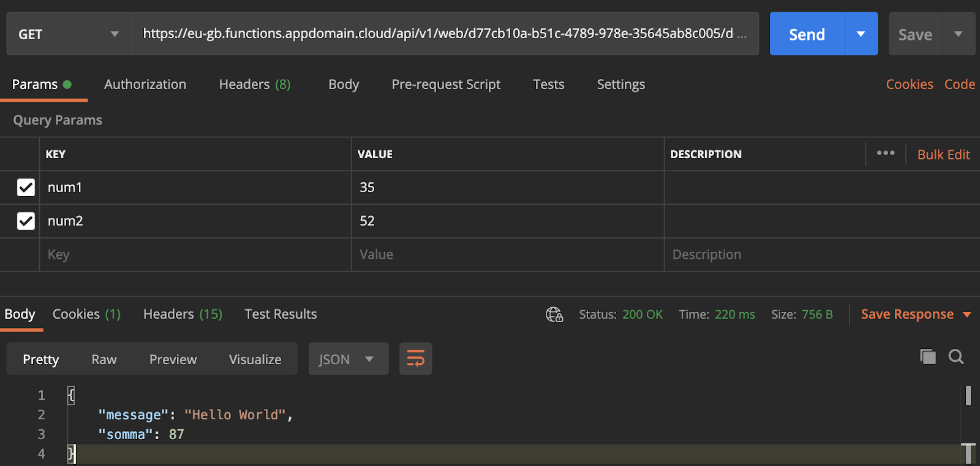
Task: Open the Headers (8) request tab
Action: click(x=255, y=85)
